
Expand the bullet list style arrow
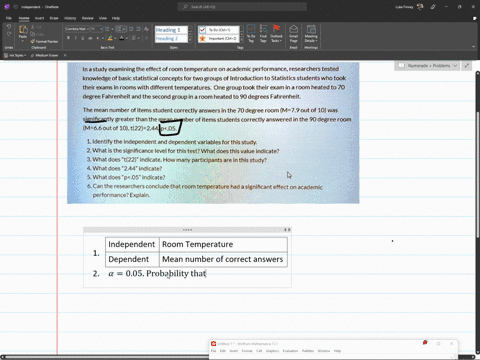112,29
